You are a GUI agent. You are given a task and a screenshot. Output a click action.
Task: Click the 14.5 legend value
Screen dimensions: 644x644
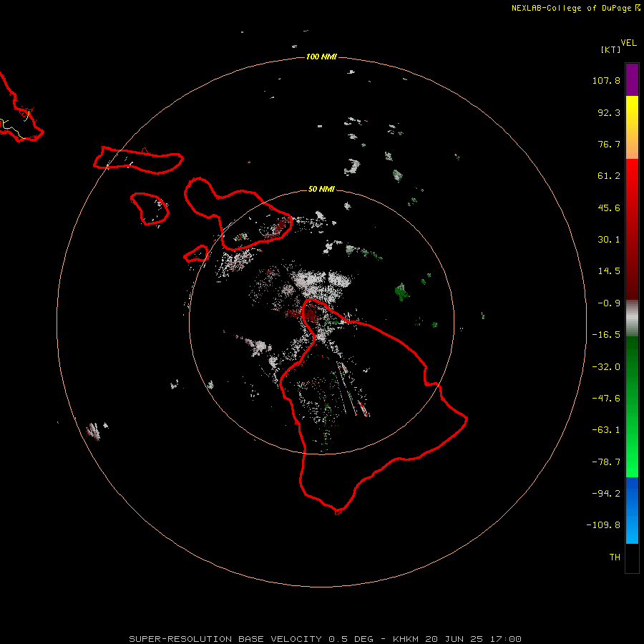tap(609, 271)
